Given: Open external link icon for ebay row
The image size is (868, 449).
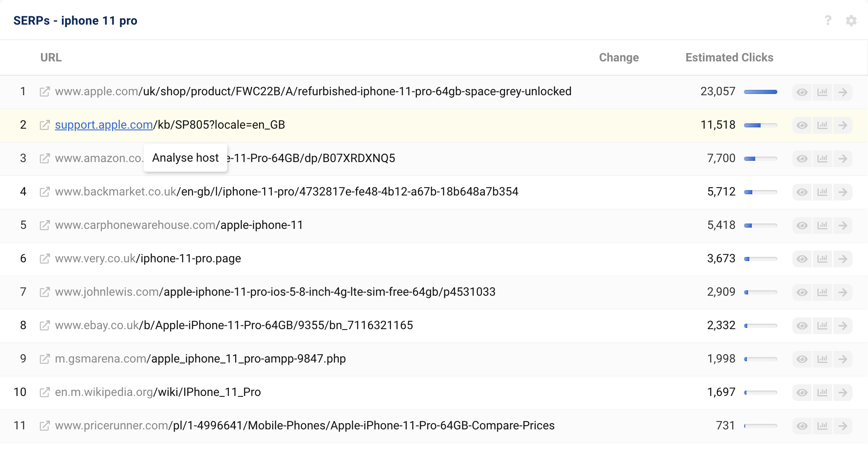Looking at the screenshot, I should 45,325.
